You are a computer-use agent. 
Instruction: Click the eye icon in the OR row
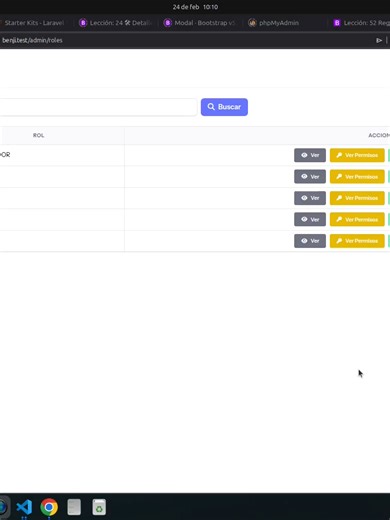304,155
